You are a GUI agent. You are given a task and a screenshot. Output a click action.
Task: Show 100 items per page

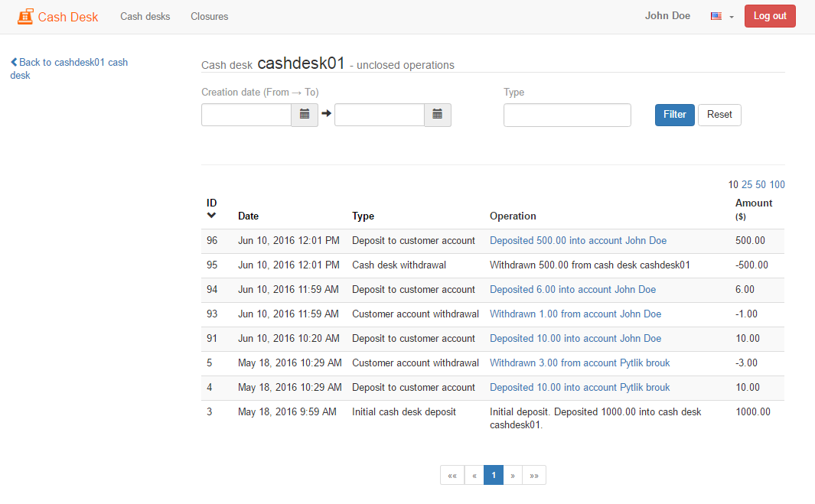pyautogui.click(x=777, y=184)
